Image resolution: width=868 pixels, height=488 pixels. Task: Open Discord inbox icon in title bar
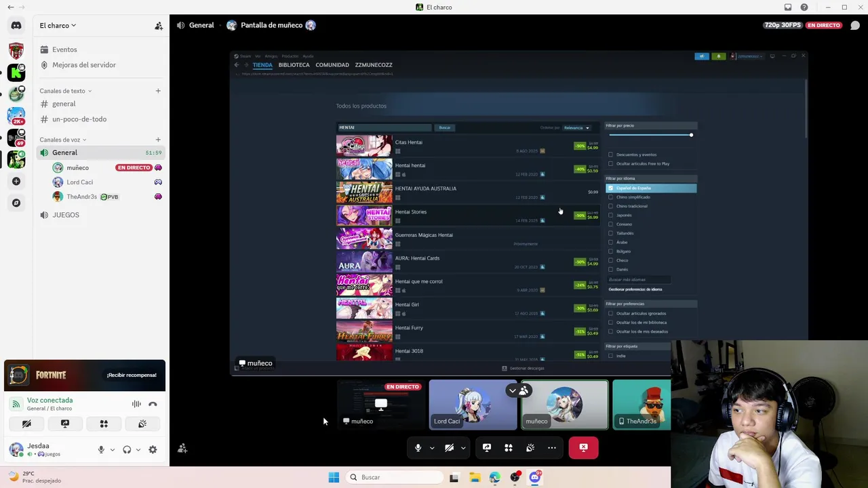point(788,7)
